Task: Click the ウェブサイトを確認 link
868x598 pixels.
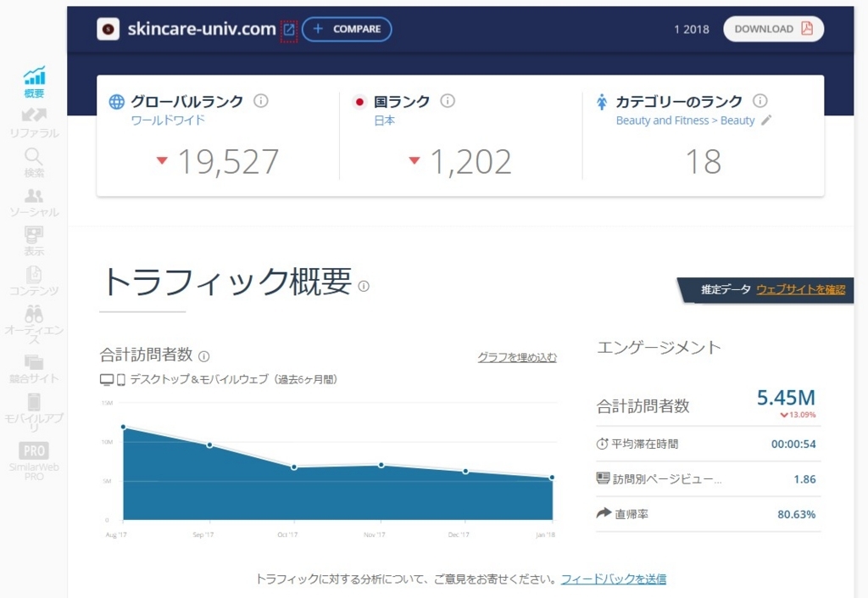Action: pos(800,289)
